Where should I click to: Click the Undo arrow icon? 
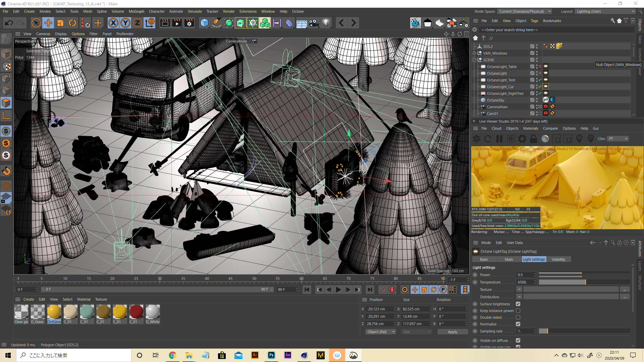9,23
